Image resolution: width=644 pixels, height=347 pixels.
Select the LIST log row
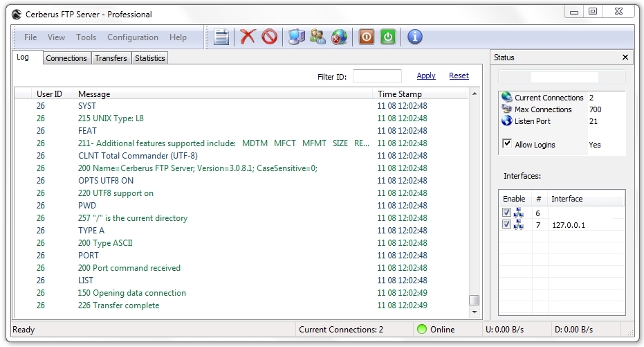pyautogui.click(x=241, y=281)
